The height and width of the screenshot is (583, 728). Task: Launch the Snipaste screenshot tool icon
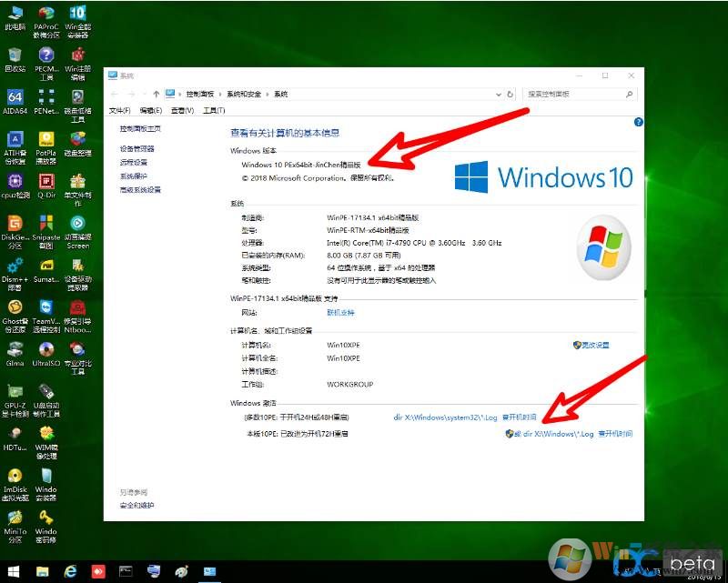(x=45, y=224)
